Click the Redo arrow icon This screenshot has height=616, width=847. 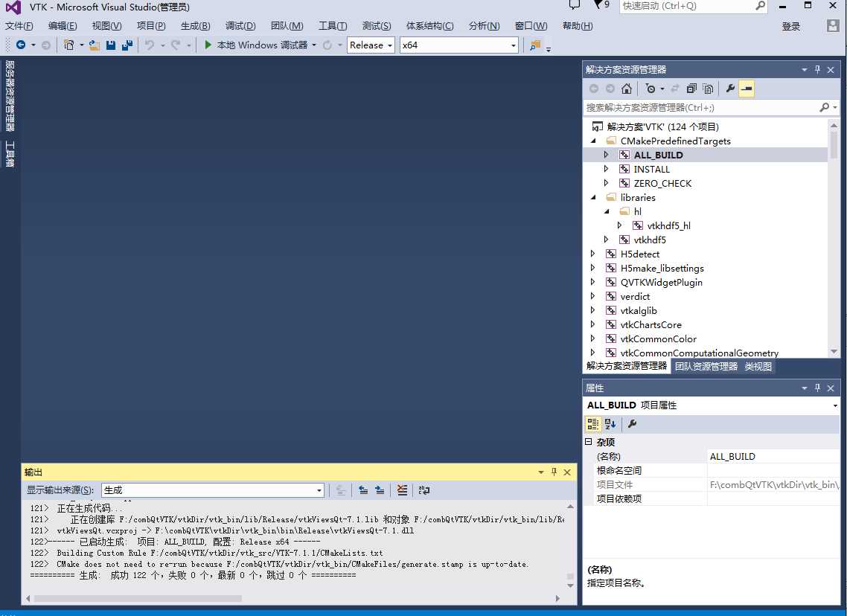pyautogui.click(x=176, y=45)
